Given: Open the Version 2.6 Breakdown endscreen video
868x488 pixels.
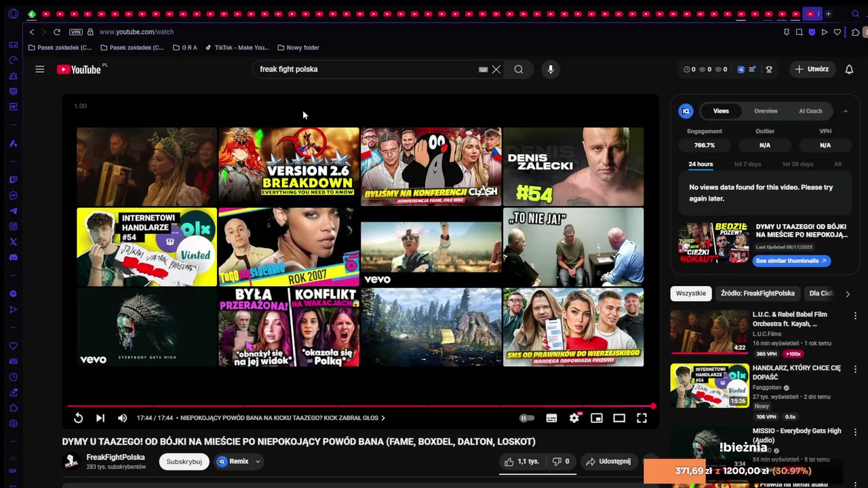Looking at the screenshot, I should [289, 166].
